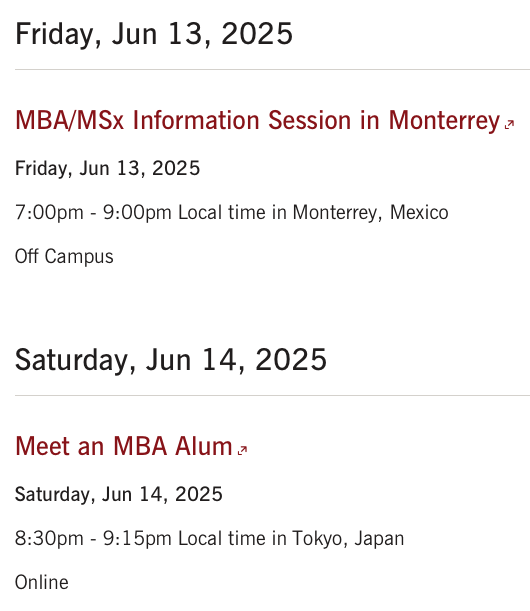
Task: Click the 8:30pm - 9:15pm time range
Action: 93,539
